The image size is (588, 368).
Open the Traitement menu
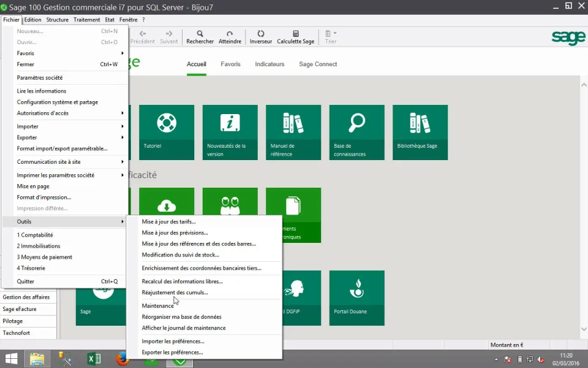click(x=86, y=20)
